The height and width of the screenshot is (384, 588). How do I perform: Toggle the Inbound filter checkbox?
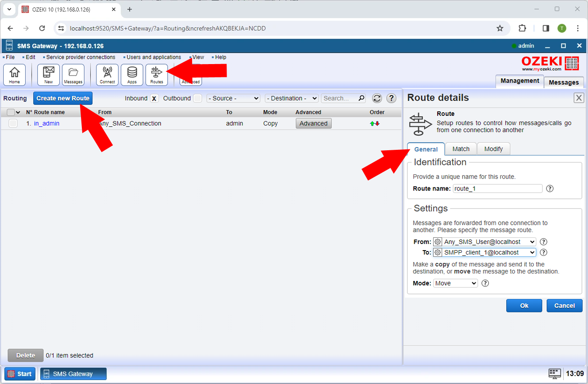pos(154,98)
